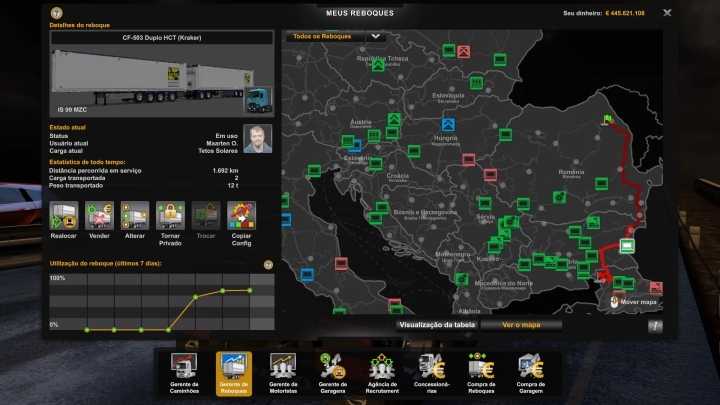720x405 pixels.
Task: Click the round emblem icon at top-left
Action: click(56, 13)
